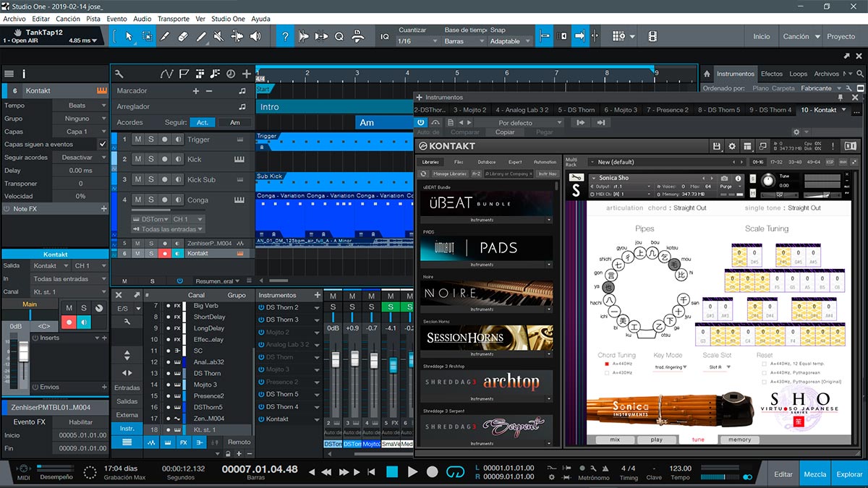The height and width of the screenshot is (488, 868).
Task: Click the Entradas mixer button
Action: point(127,388)
